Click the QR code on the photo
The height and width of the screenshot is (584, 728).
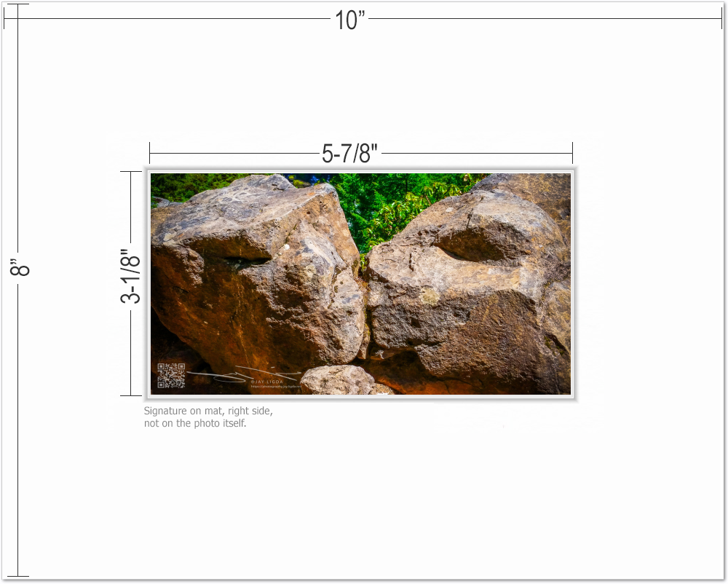pos(171,375)
